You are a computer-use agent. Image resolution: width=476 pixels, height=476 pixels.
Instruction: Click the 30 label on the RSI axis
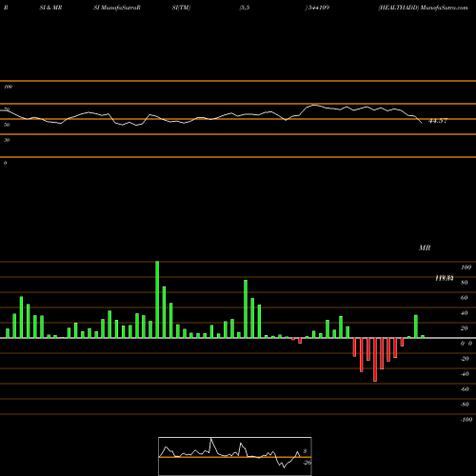[7, 140]
